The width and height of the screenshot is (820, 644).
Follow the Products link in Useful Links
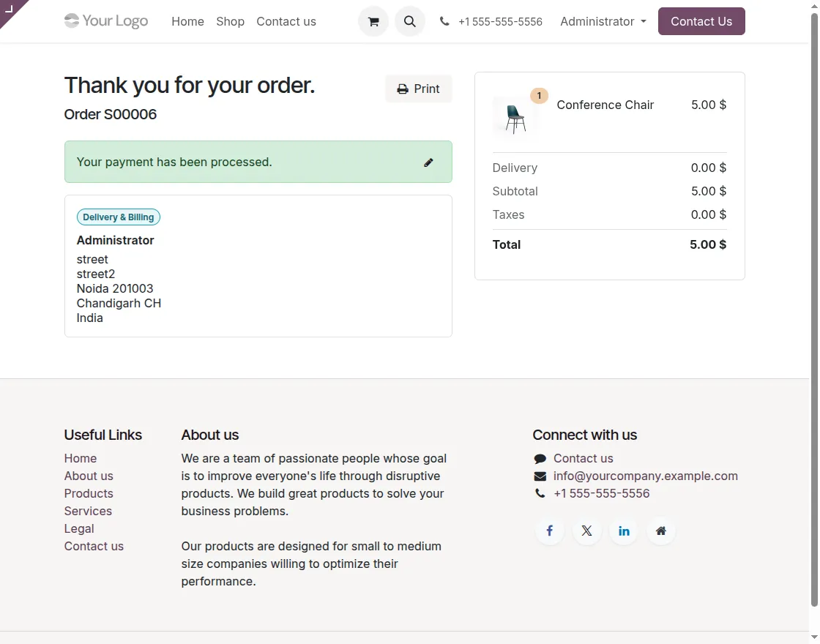89,493
